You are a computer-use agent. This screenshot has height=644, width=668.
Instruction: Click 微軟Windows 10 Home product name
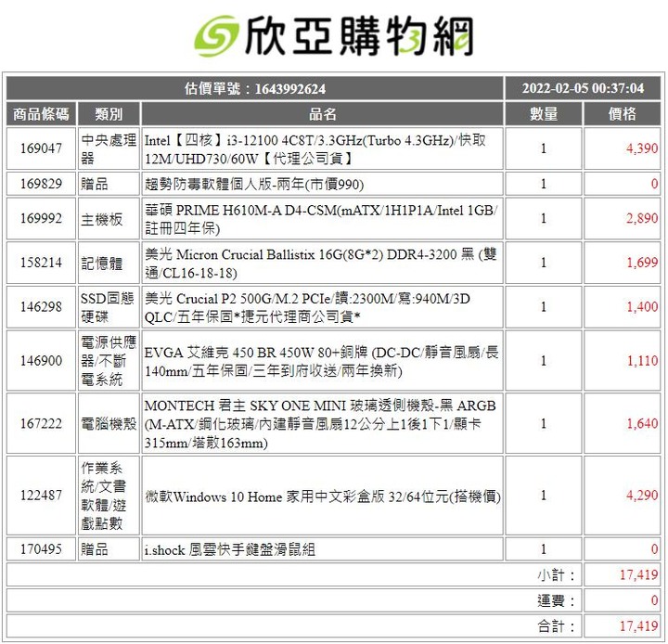[x=323, y=496]
